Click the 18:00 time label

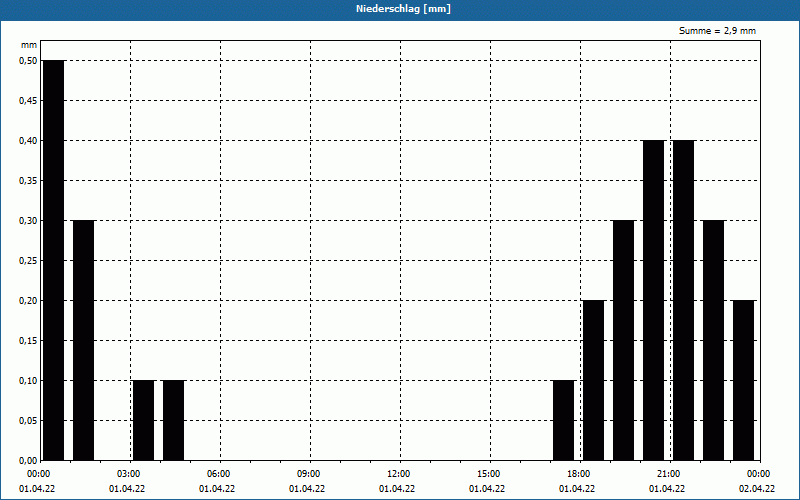[579, 474]
